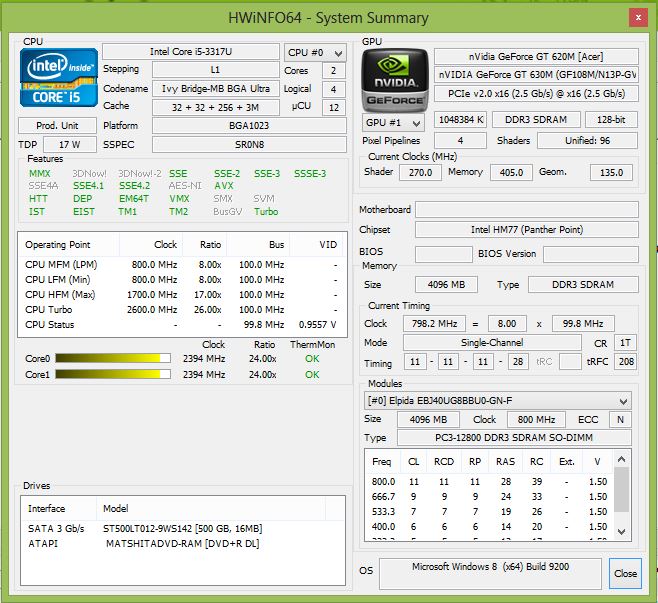Image resolution: width=658 pixels, height=603 pixels.
Task: Click the 128-bit memory bus field
Action: (611, 120)
